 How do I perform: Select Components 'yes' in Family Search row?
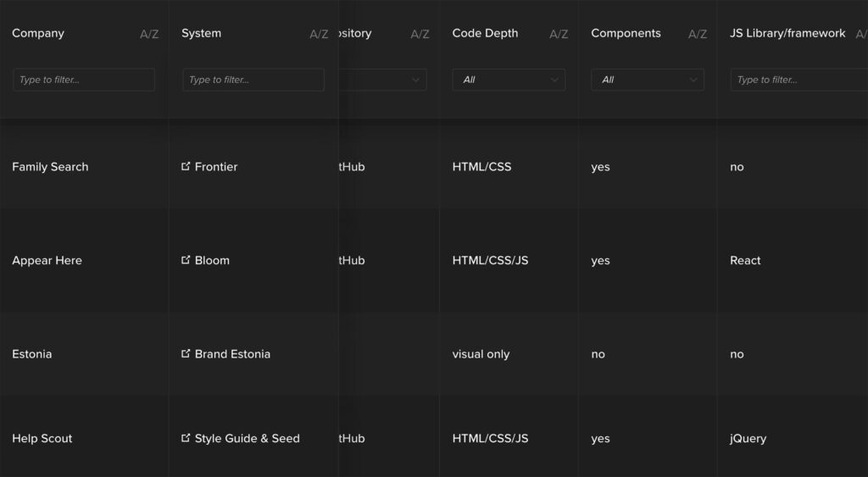click(601, 167)
